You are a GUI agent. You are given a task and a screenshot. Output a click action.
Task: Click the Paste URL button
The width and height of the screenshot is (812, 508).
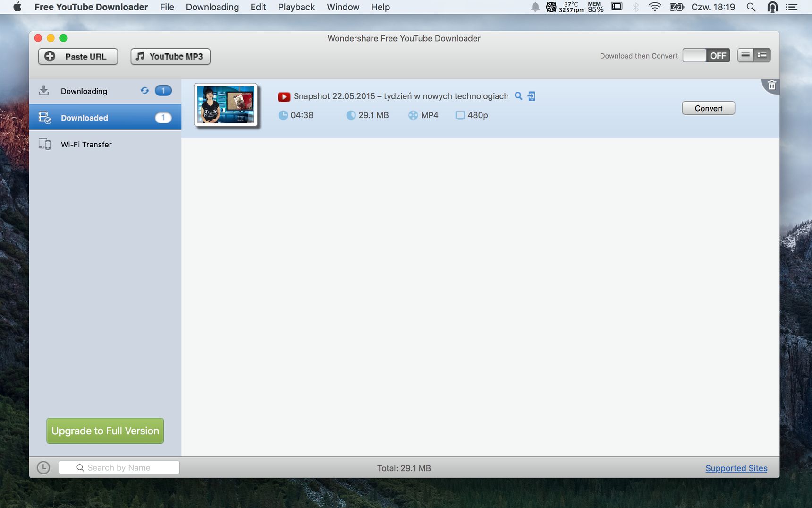(78, 56)
